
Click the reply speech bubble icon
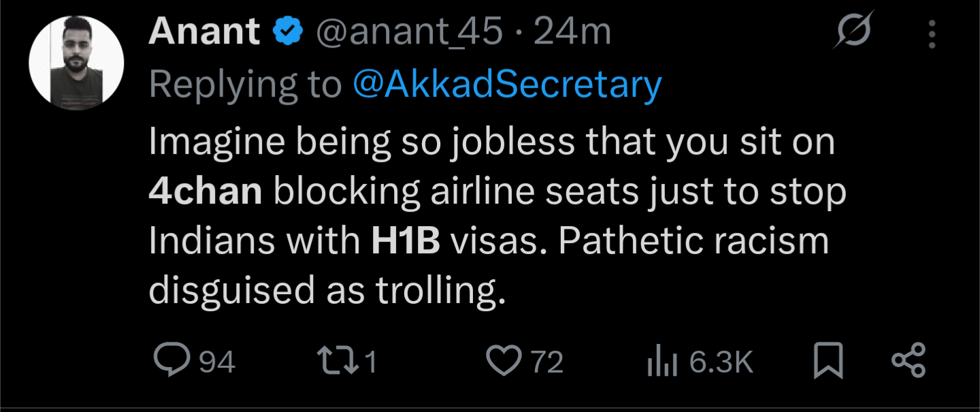click(x=173, y=361)
